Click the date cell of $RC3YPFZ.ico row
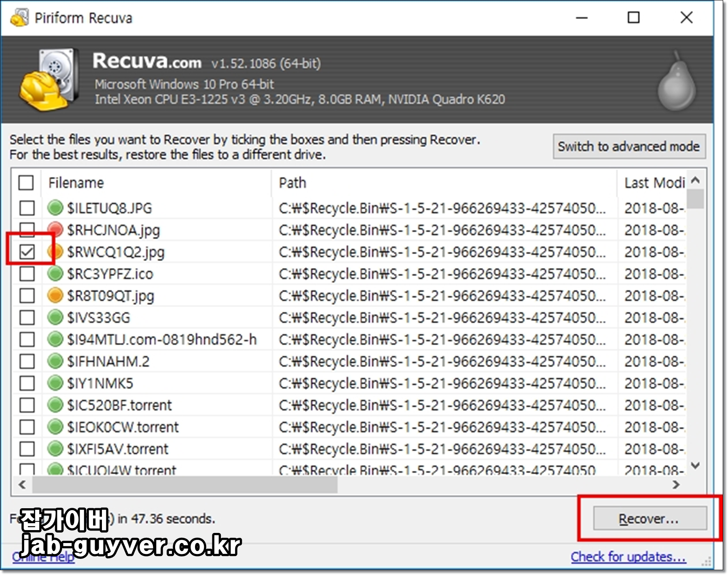The height and width of the screenshot is (575, 728). pos(654,274)
